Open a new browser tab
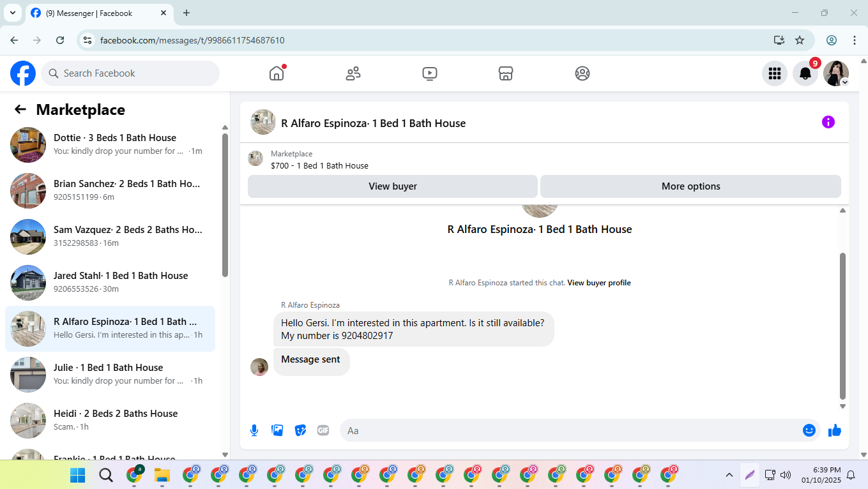Image resolution: width=868 pixels, height=489 pixels. pyautogui.click(x=187, y=13)
